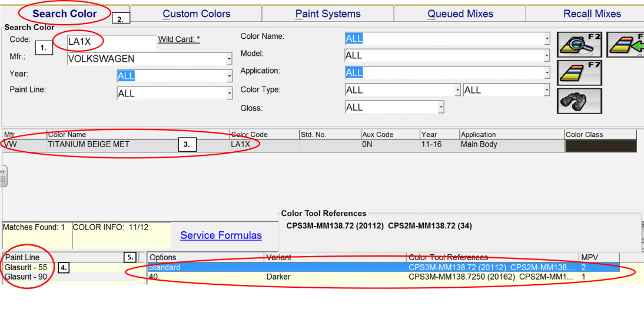
Task: Click the binoculars search icon
Action: point(579,101)
